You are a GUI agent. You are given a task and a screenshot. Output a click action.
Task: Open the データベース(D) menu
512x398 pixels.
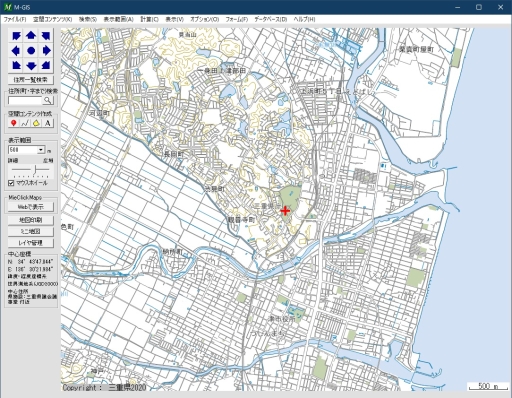click(x=271, y=19)
